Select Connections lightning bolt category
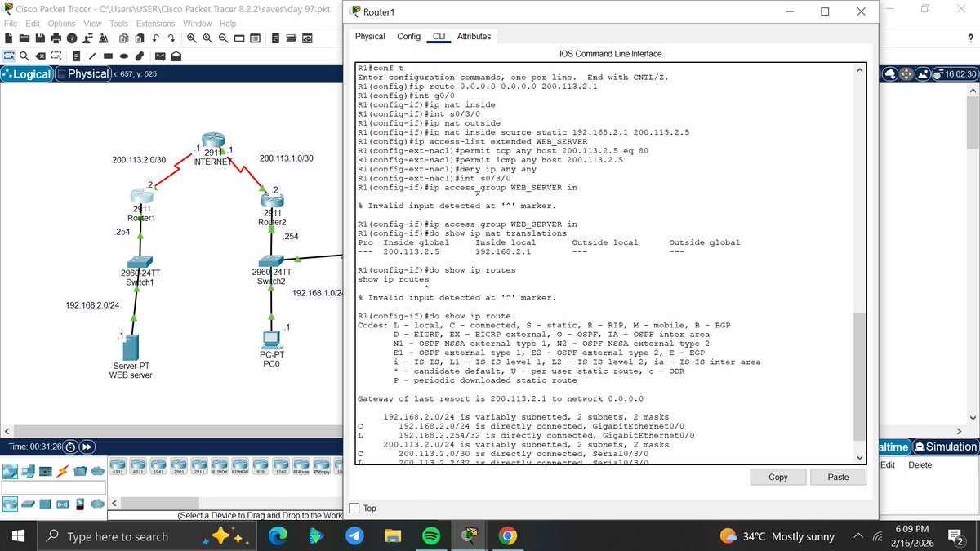The image size is (980, 551). [x=62, y=471]
